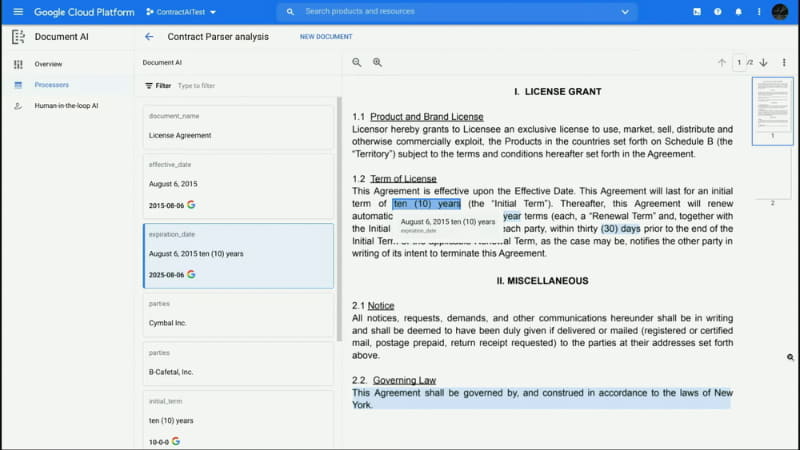The image size is (800, 450).
Task: Open Overview in the sidebar
Action: coord(48,64)
